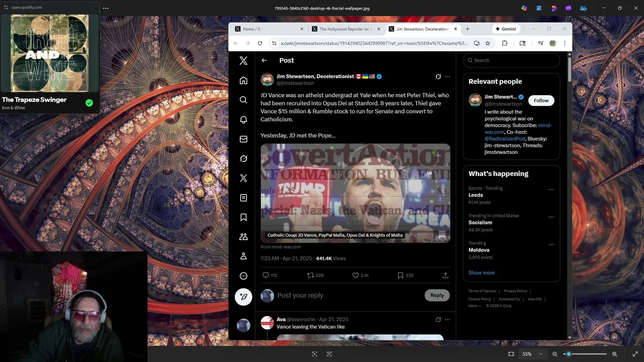Click the install app icon in address bar

(476, 43)
